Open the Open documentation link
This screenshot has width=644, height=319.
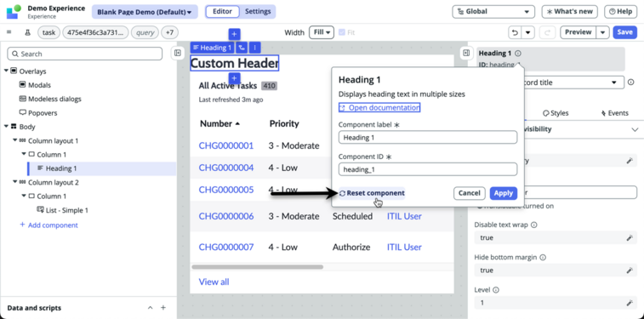point(379,107)
